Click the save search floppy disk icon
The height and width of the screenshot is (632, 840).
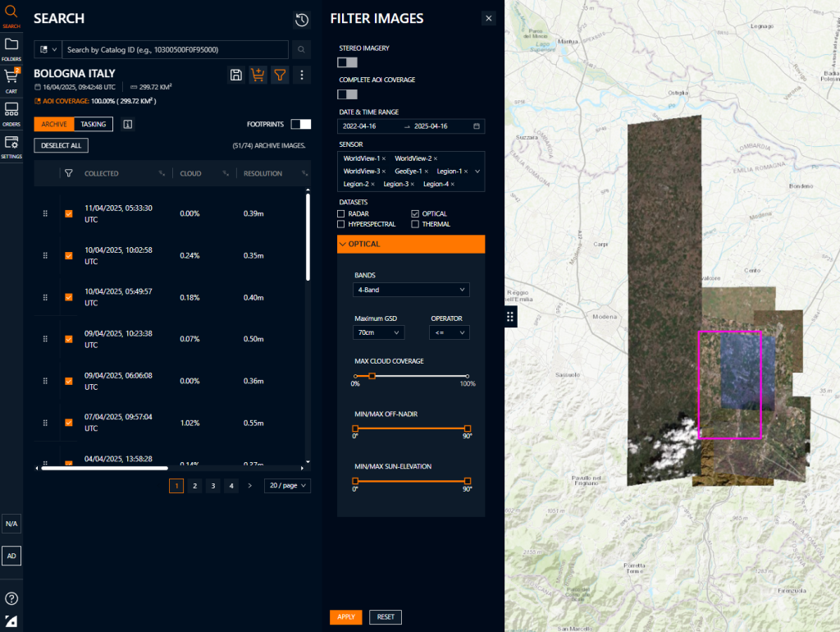tap(236, 76)
